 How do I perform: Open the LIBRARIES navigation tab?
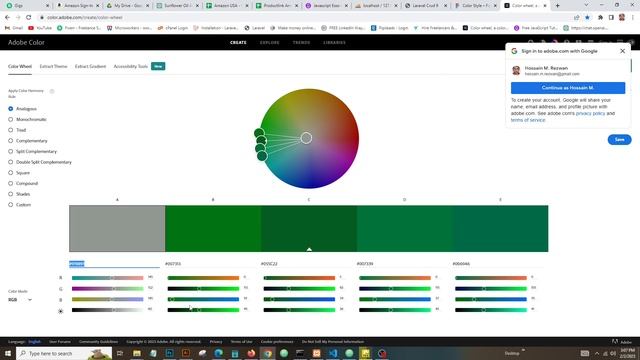click(x=334, y=42)
